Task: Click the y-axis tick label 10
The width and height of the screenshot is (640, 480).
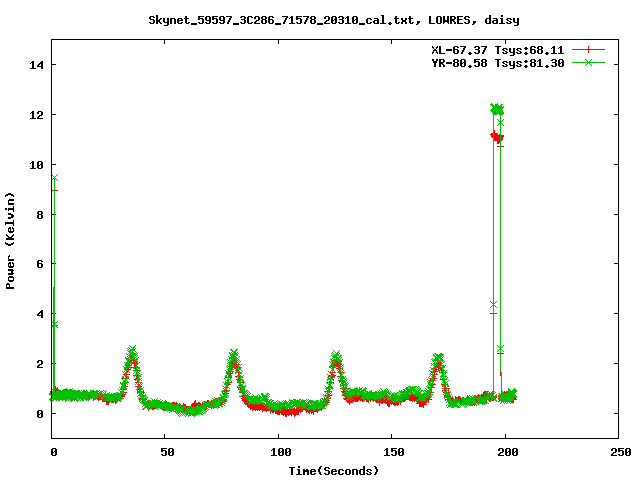Action: click(36, 165)
